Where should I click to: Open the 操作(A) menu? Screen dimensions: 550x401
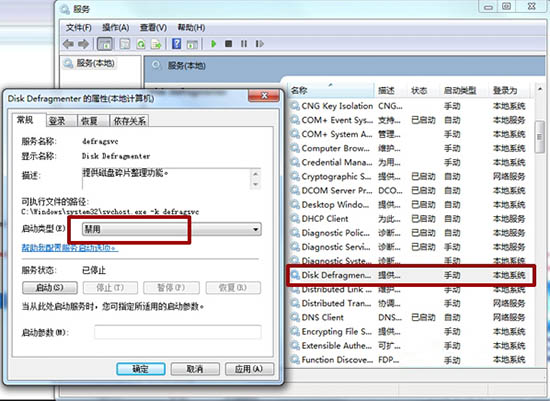tap(115, 27)
